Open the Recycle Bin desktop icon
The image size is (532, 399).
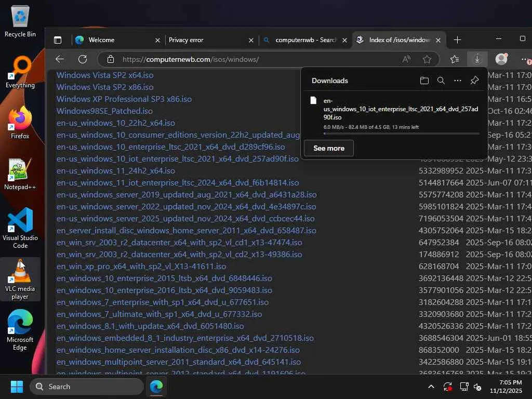(20, 21)
